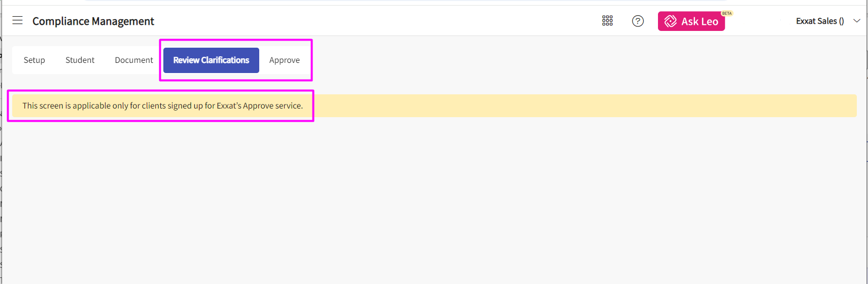Click the Compliance Management page title
868x284 pixels.
click(93, 21)
